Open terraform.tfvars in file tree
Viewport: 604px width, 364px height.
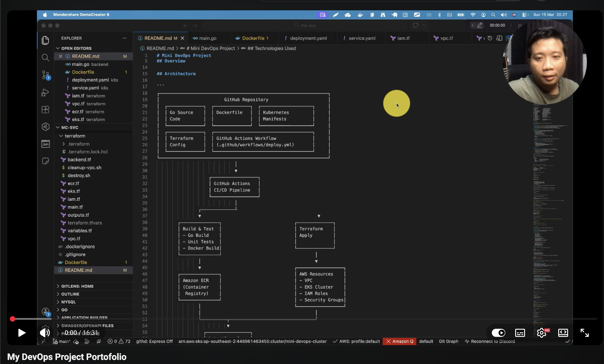point(93,223)
